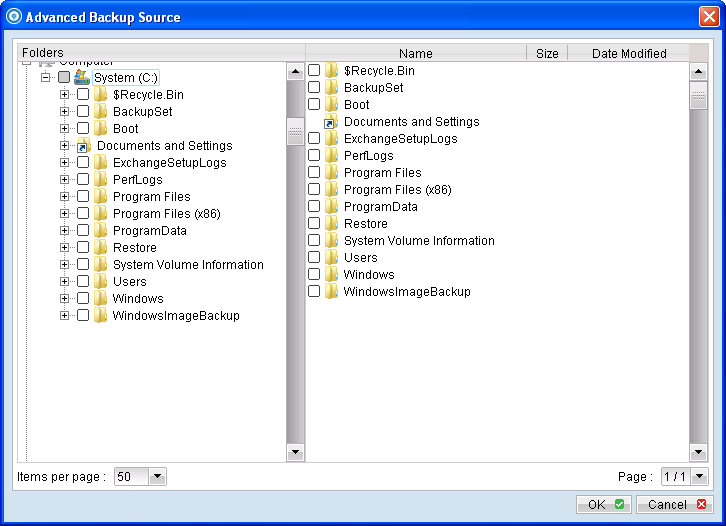Click Documents and Settings shortcut icon in file list

tap(331, 121)
